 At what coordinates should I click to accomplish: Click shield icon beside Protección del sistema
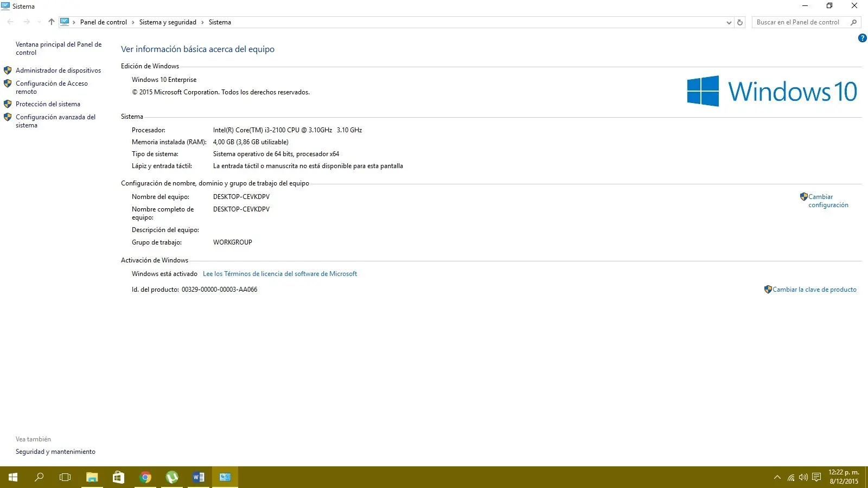point(8,104)
